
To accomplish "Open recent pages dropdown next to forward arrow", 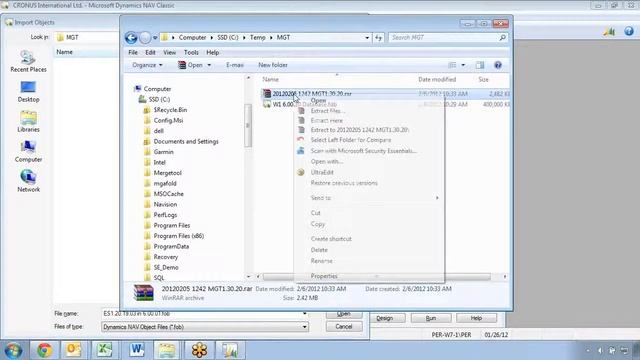I will (155, 38).
